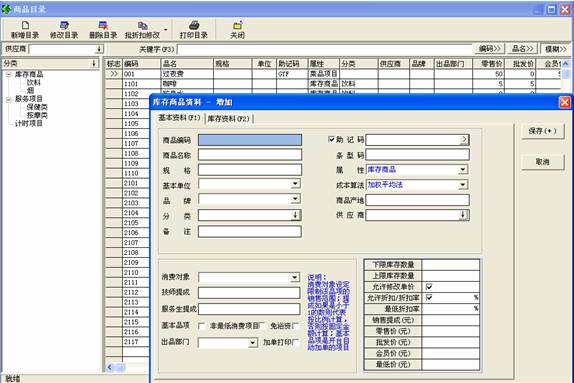Click the 关闭 toolbar icon

point(237,25)
